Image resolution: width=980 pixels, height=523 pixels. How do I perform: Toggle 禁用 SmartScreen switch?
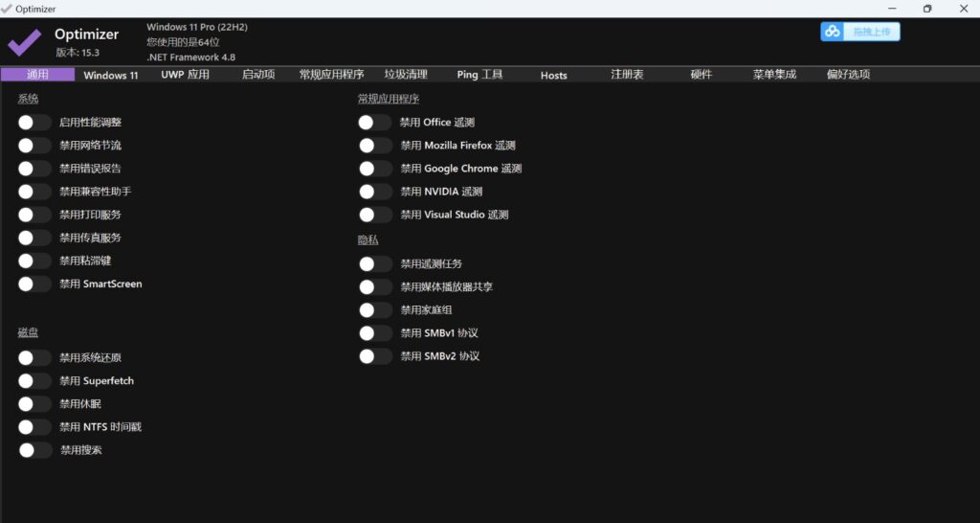click(x=34, y=284)
